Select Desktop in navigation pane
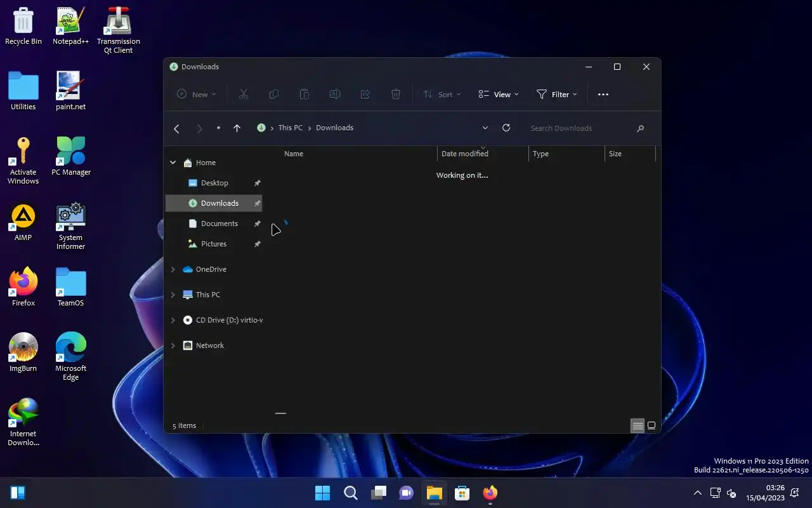Screen dimensions: 812x508 click(x=214, y=183)
